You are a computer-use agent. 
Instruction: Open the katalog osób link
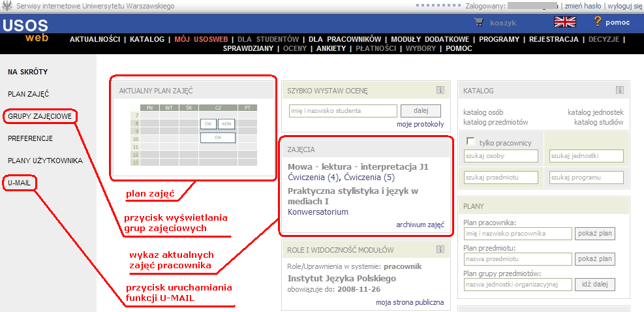tap(483, 112)
